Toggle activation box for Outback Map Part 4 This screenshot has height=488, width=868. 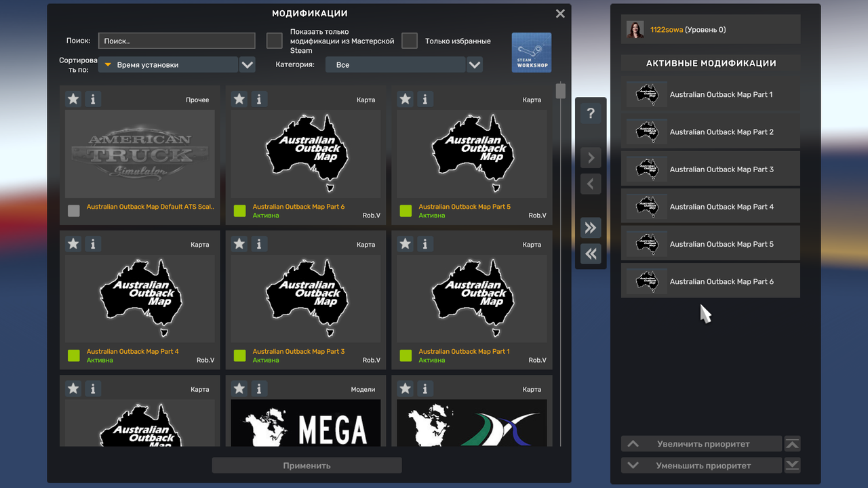click(74, 355)
